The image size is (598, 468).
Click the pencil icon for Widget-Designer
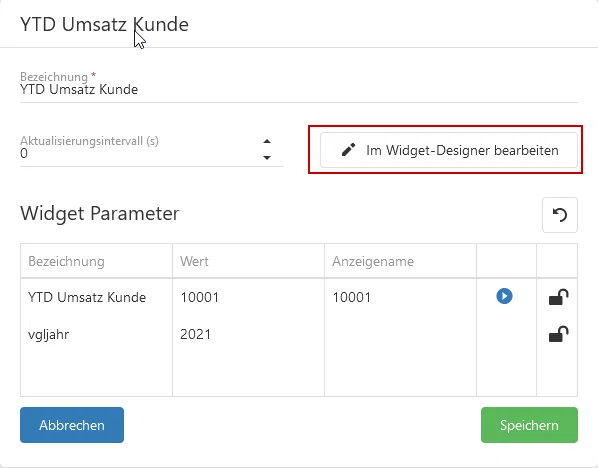click(x=349, y=150)
